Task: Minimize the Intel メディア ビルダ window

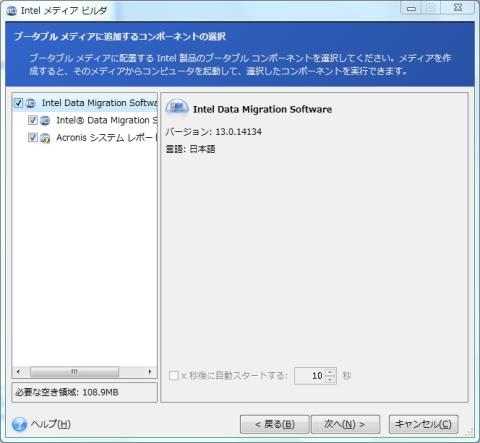Action: click(411, 8)
